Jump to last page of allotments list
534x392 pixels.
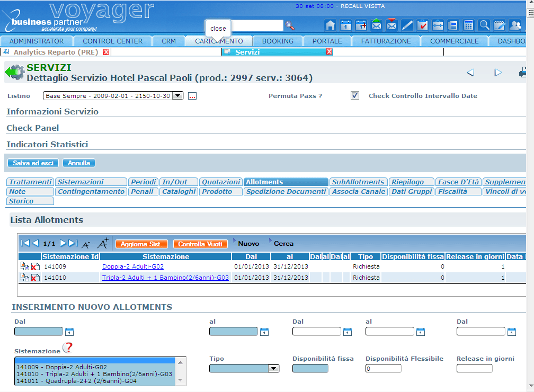[73, 243]
